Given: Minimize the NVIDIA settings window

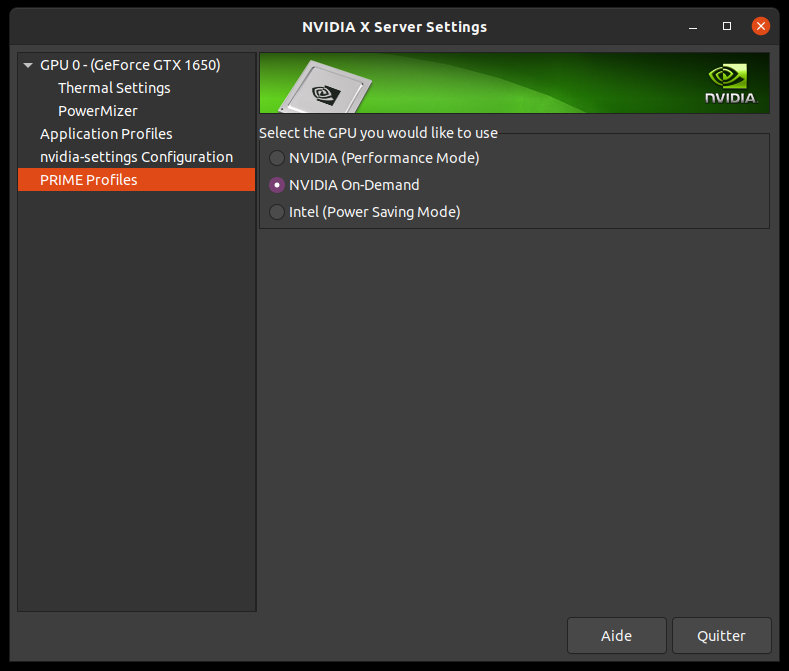Looking at the screenshot, I should pyautogui.click(x=693, y=26).
